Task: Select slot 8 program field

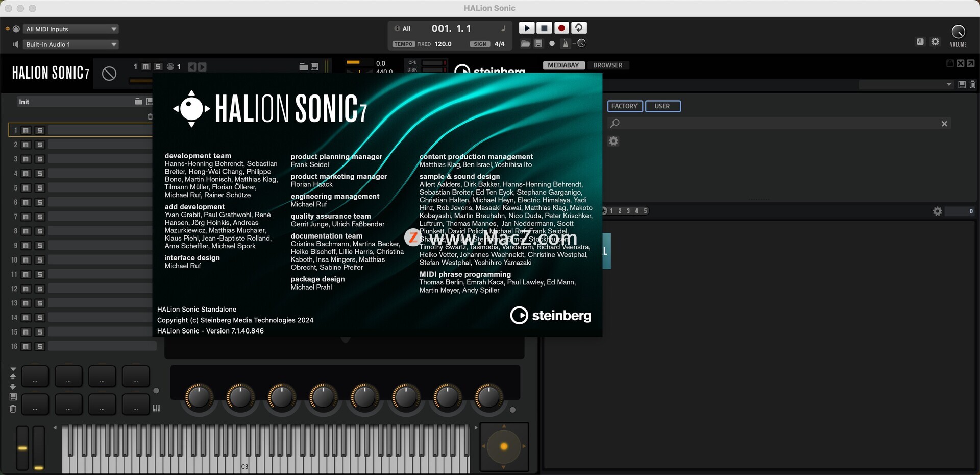Action: pos(100,231)
